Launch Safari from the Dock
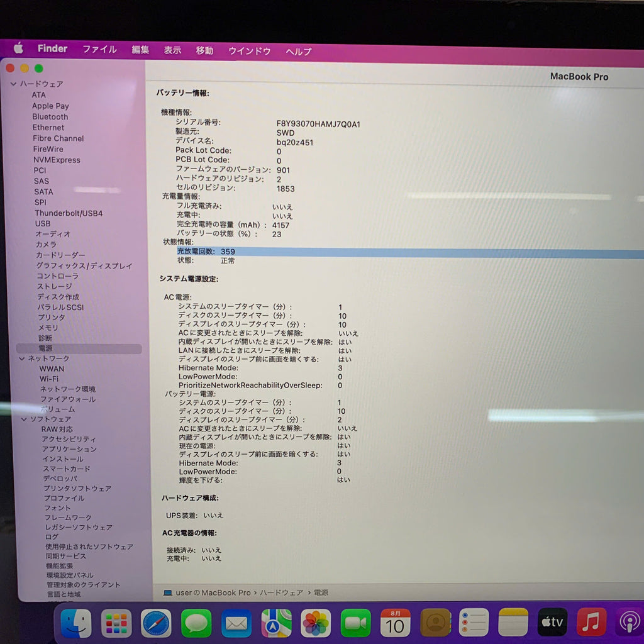The width and height of the screenshot is (644, 644). pyautogui.click(x=156, y=623)
